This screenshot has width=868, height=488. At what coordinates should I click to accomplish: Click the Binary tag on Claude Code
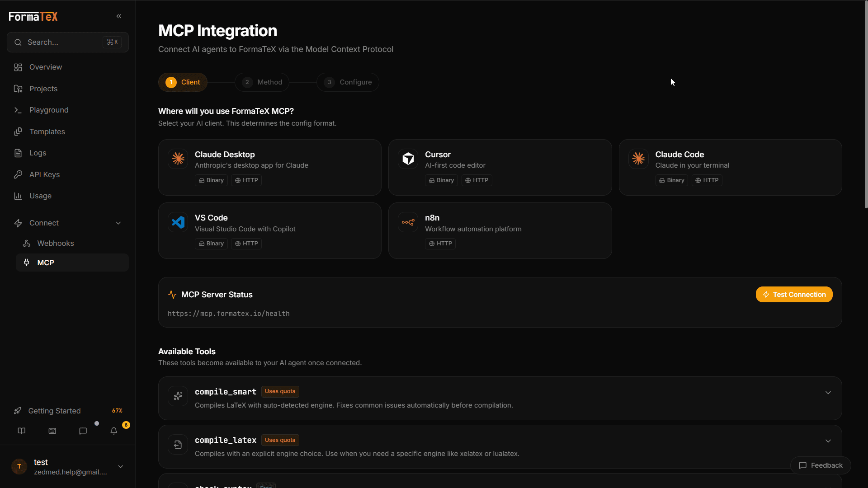coord(672,180)
